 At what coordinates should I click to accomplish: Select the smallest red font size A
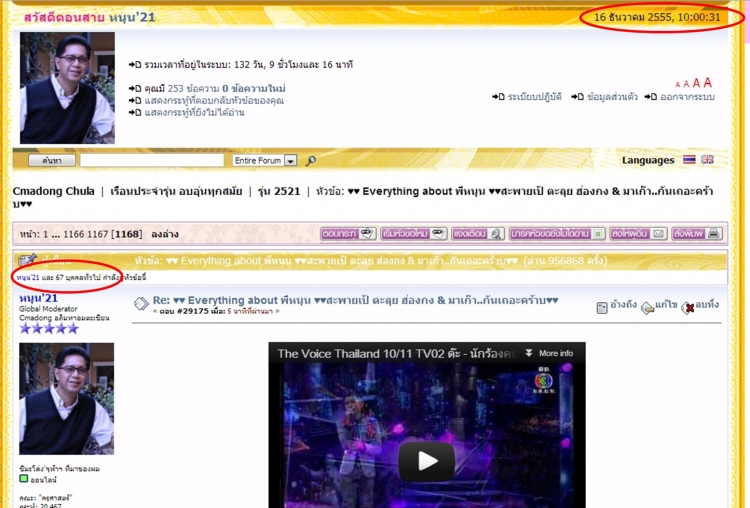(677, 85)
